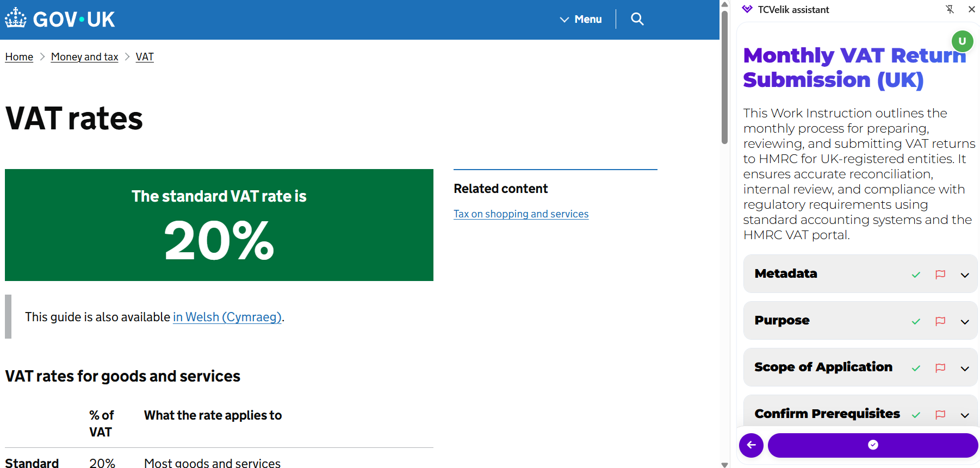980x468 pixels.
Task: Expand the Scope of Application chevron
Action: click(965, 368)
